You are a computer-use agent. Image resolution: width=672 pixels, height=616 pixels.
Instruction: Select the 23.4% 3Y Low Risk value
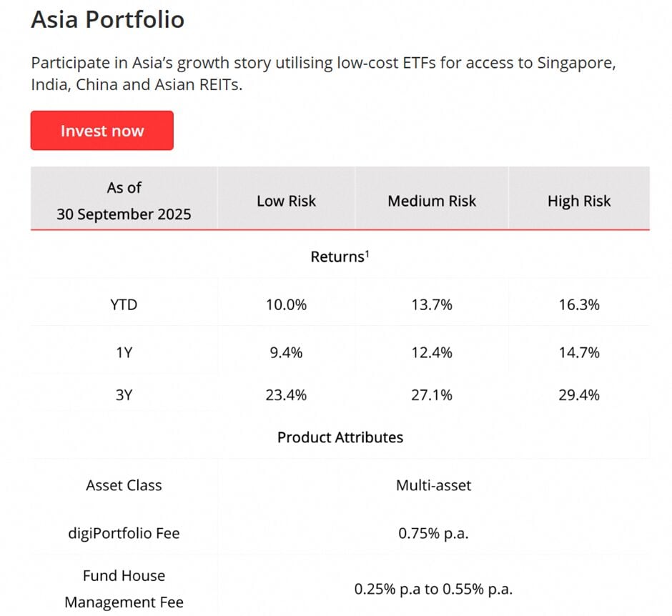click(286, 394)
